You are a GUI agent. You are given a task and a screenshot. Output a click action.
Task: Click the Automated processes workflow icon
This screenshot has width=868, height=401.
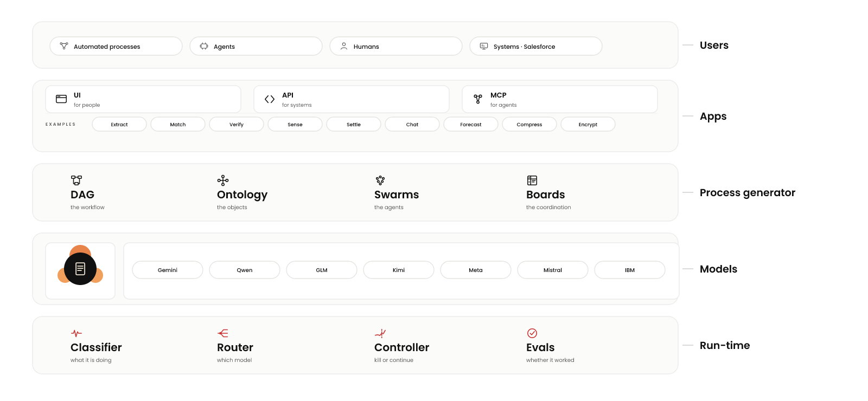click(x=64, y=46)
